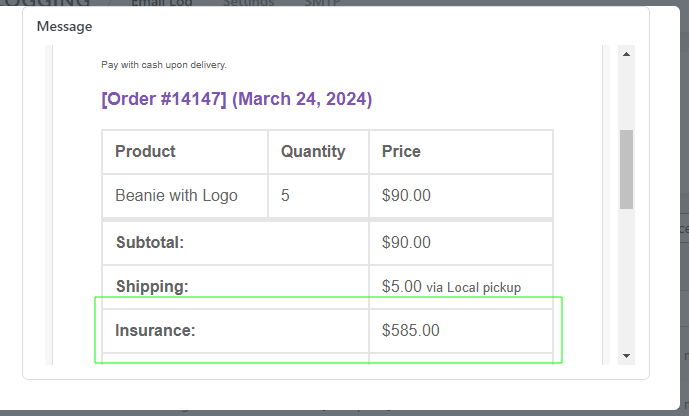Click the Product column header
Viewport: 689px width, 416px height.
[145, 152]
